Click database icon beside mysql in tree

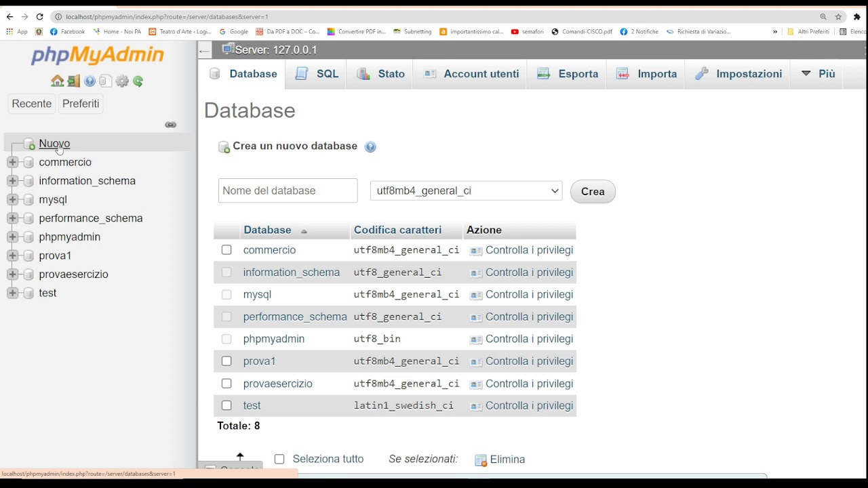coord(28,200)
